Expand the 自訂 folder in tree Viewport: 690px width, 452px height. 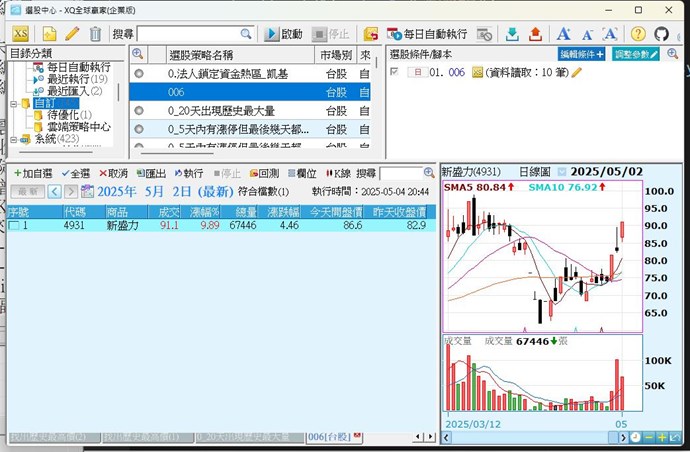pos(12,103)
